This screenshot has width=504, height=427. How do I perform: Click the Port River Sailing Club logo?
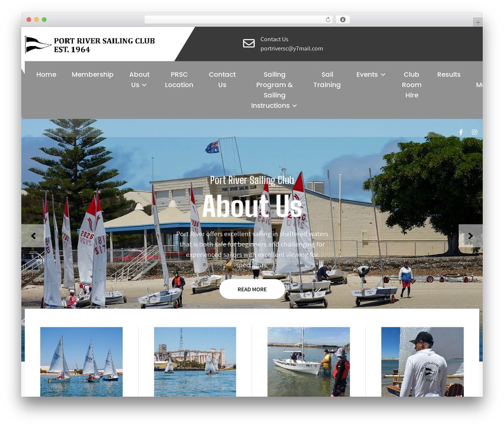tap(90, 45)
